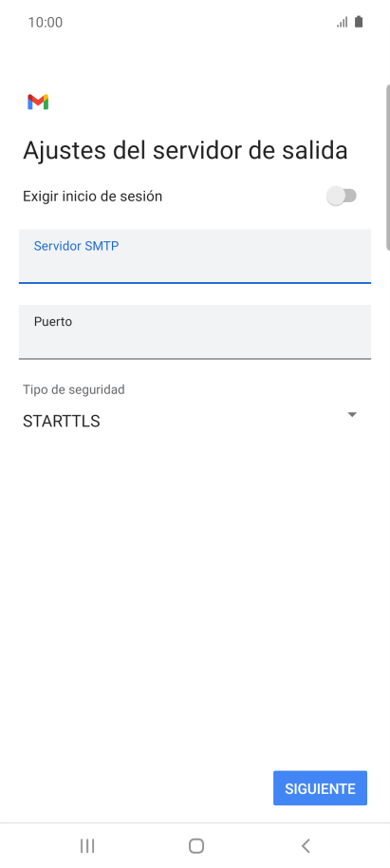Tap the Ajustes del servidor de salida heading
The width and height of the screenshot is (390, 868).
coord(185,151)
